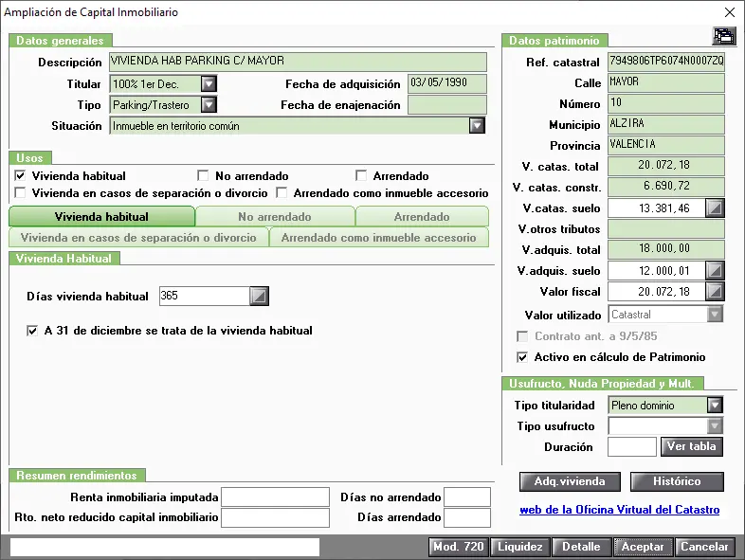Click the Renta inmobiliaria imputada field
Image resolution: width=745 pixels, height=560 pixels.
[275, 497]
